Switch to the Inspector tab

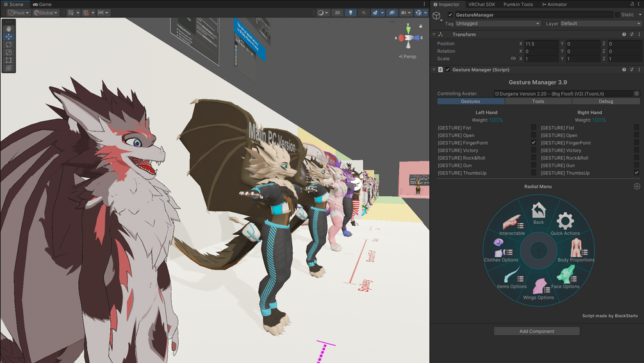(447, 4)
